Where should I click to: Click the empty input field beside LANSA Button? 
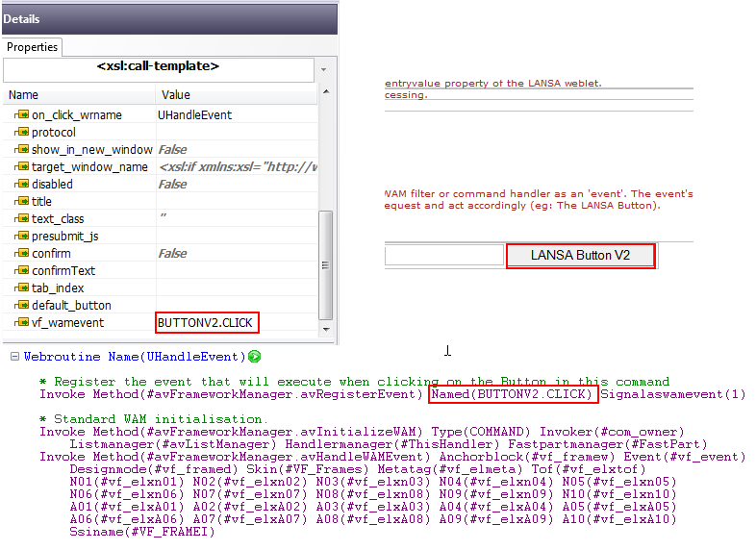444,255
